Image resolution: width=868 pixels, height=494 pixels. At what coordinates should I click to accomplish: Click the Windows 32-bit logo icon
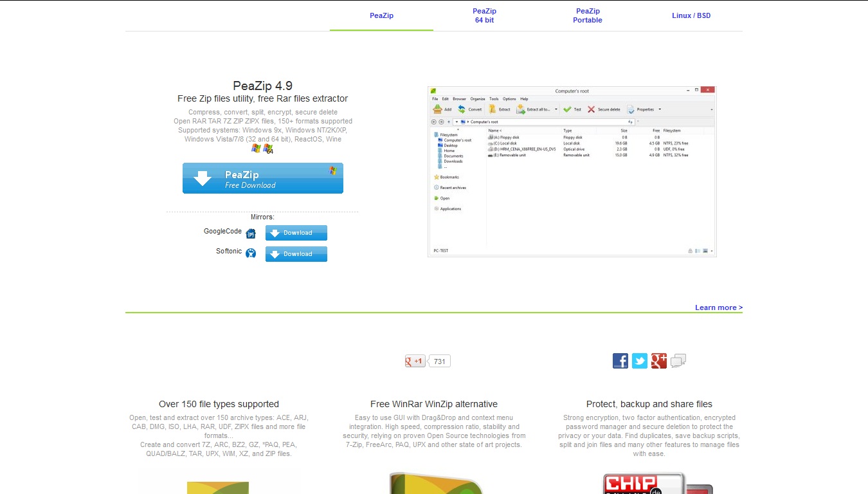[256, 149]
